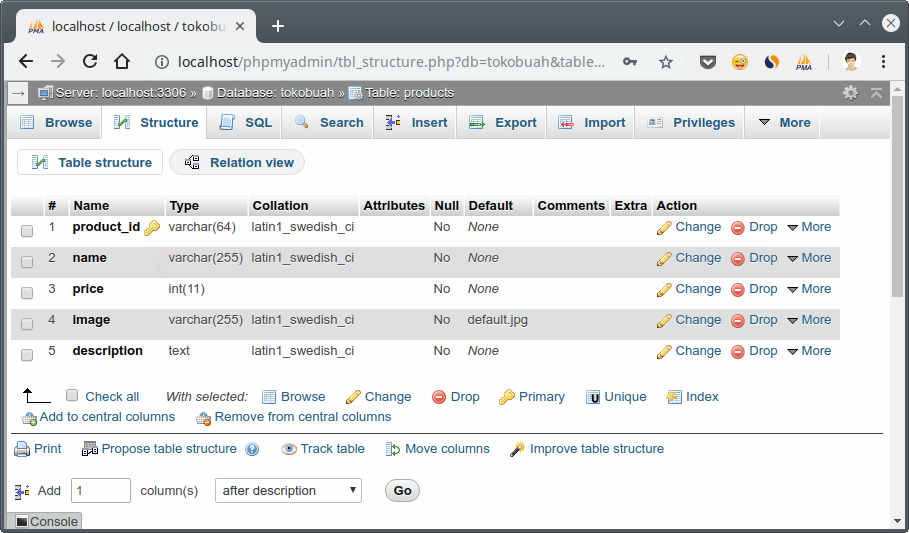This screenshot has width=909, height=533.
Task: Enable the Check all checkbox
Action: pos(72,396)
